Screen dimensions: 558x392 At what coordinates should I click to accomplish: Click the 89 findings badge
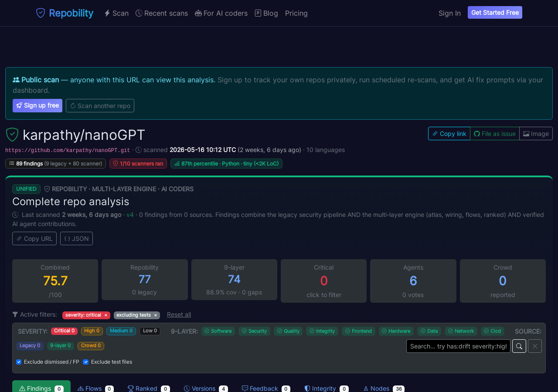click(x=55, y=163)
